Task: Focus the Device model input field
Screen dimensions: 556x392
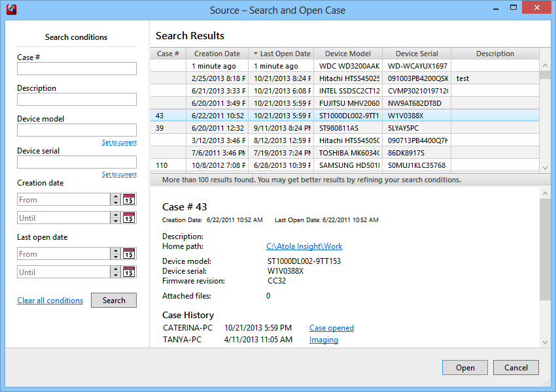Action: coord(77,130)
